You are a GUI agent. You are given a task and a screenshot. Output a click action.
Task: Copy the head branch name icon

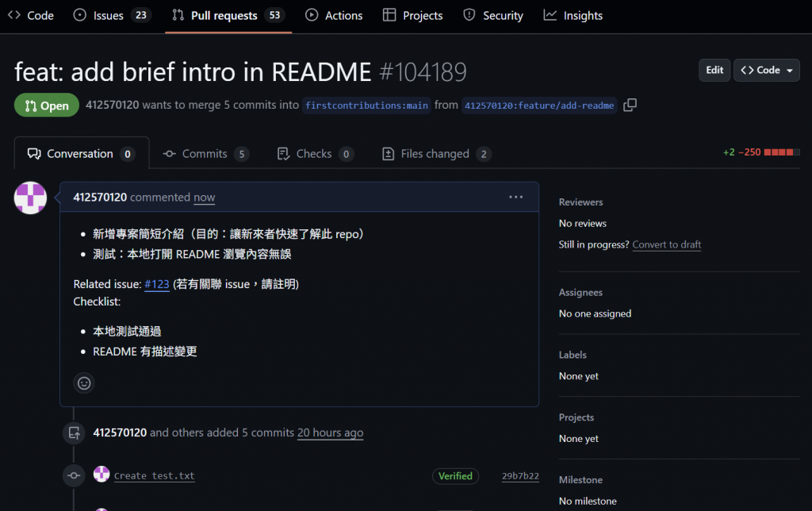point(630,106)
